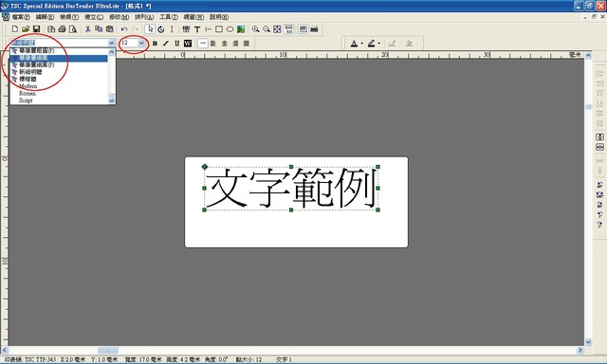The height and width of the screenshot is (364, 607).
Task: Click the zoom to fit icon
Action: [277, 29]
